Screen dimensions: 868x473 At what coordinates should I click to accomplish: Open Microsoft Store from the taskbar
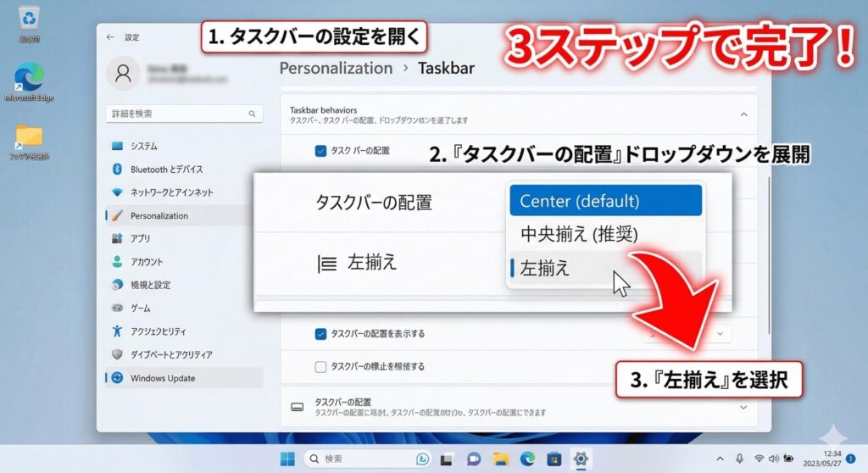(x=554, y=459)
